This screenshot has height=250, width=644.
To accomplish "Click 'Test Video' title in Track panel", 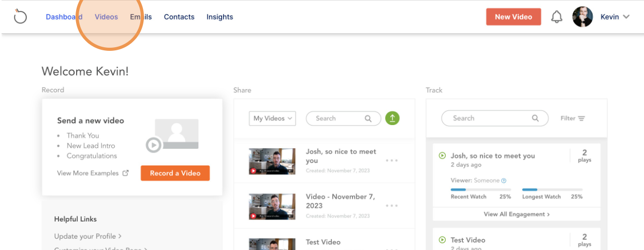I will coord(468,240).
